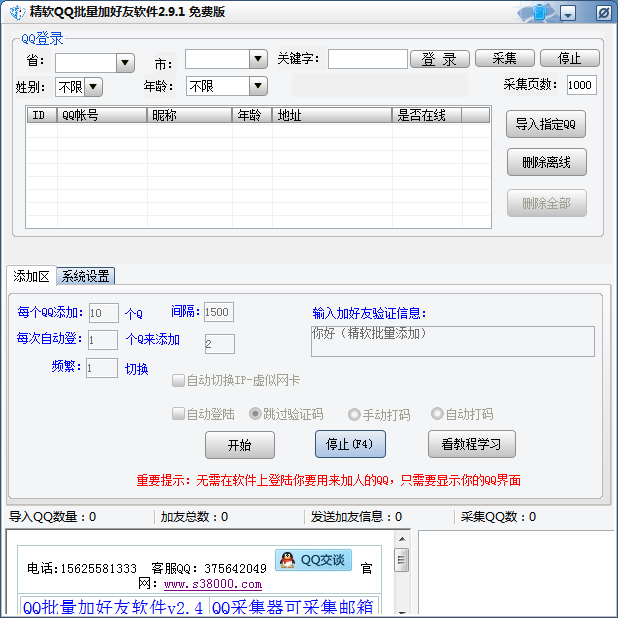Click the 删除离线 button
Image resolution: width=618 pixels, height=618 pixels.
pos(547,162)
